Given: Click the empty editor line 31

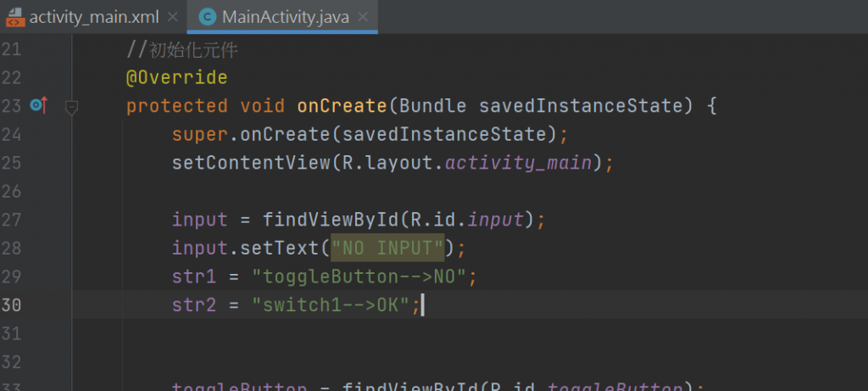Looking at the screenshot, I should [x=470, y=333].
